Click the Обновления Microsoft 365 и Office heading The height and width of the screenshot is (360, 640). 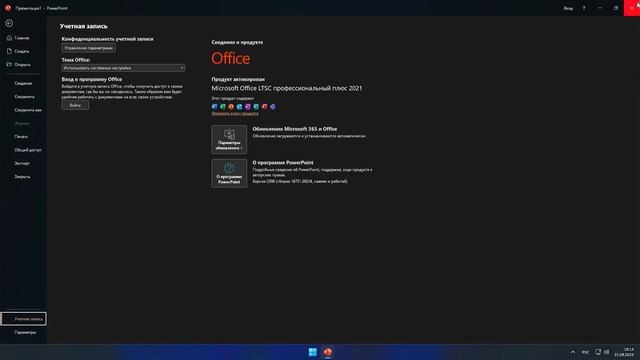(x=295, y=129)
